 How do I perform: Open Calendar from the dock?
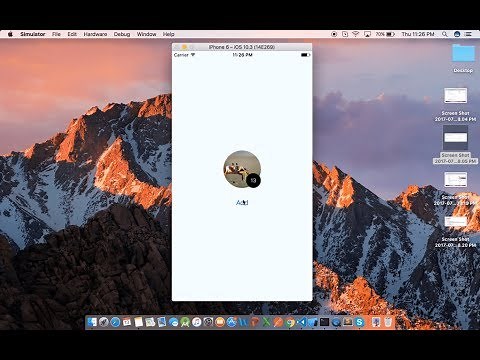click(127, 322)
